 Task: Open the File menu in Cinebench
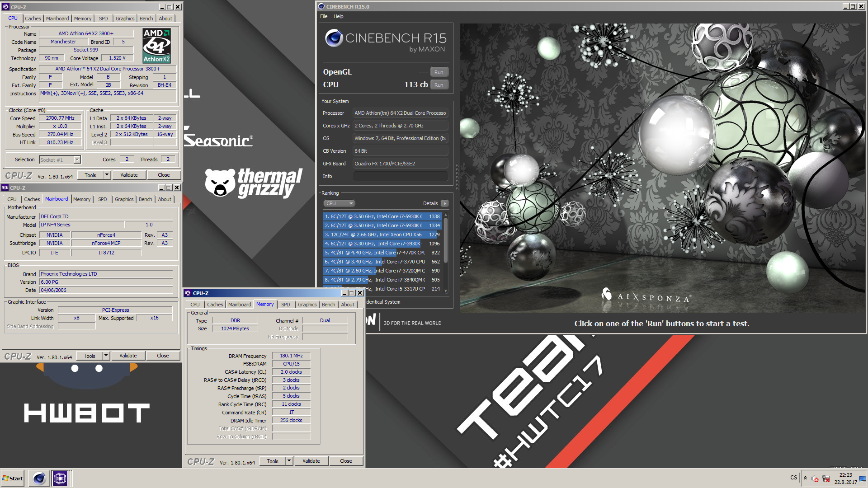pos(324,16)
